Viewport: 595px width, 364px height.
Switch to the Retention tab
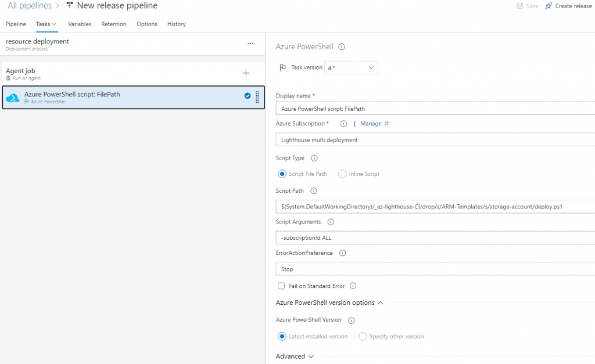(x=114, y=24)
